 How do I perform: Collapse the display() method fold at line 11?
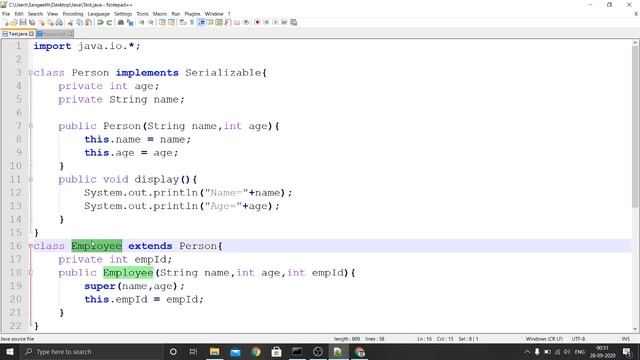tap(31, 179)
